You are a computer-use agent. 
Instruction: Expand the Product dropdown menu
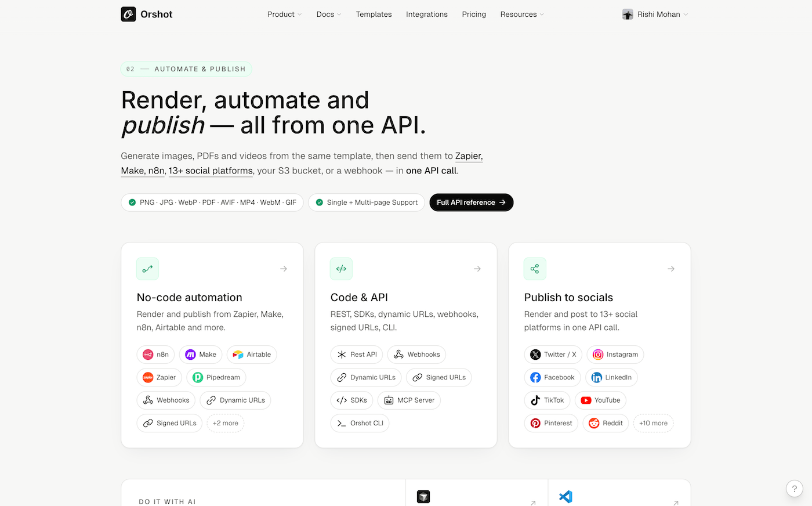(x=284, y=15)
